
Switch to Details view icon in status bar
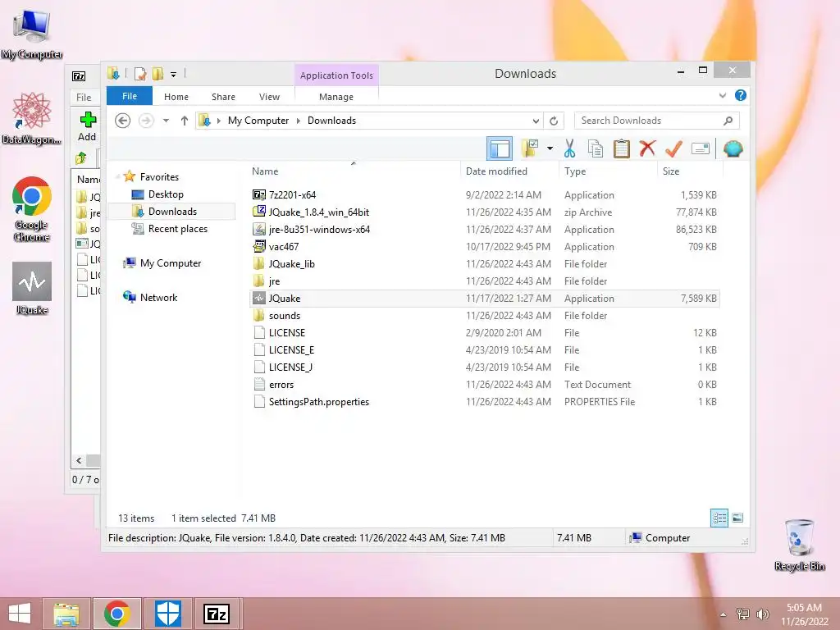(x=719, y=518)
